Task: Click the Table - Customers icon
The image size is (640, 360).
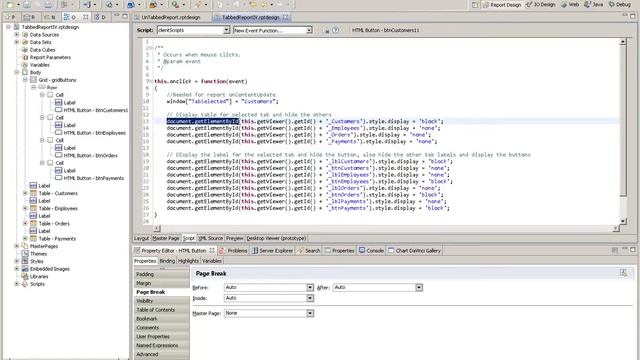Action: click(x=33, y=193)
